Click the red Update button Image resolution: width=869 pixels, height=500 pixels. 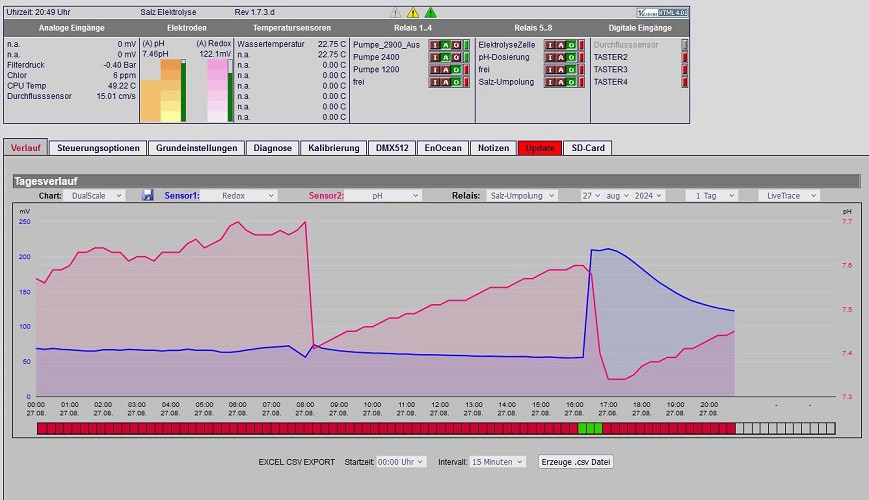[540, 148]
